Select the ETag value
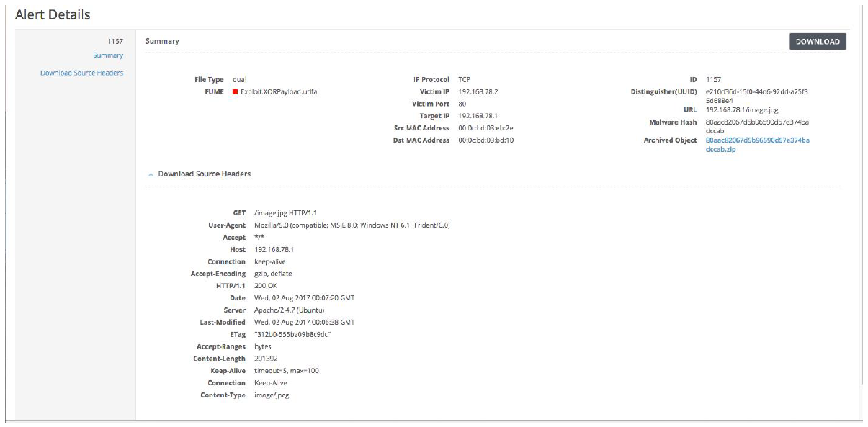The height and width of the screenshot is (427, 868). pos(292,335)
